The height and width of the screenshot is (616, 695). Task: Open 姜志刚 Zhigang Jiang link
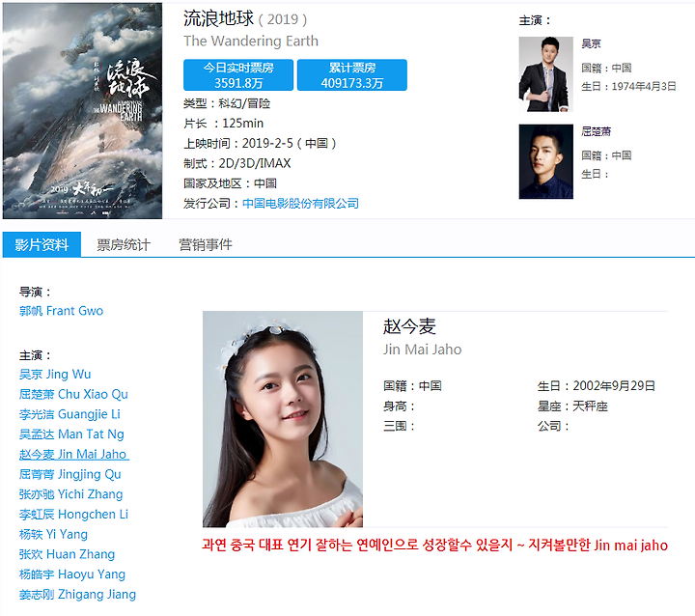pyautogui.click(x=77, y=594)
